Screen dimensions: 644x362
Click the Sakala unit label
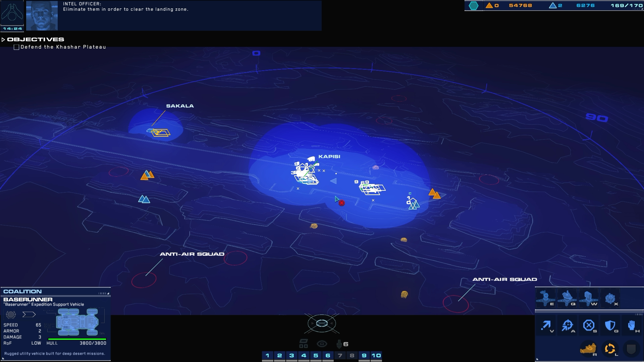pos(180,106)
